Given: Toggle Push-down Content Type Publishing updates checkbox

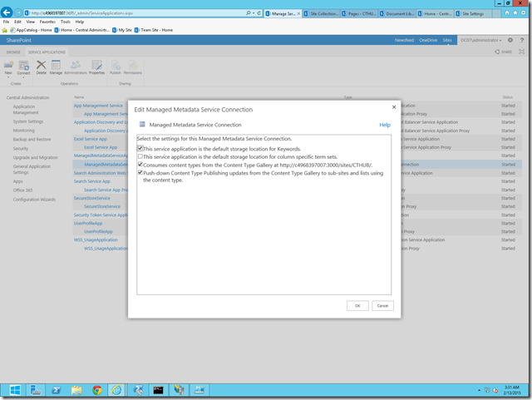Looking at the screenshot, I should pos(140,173).
